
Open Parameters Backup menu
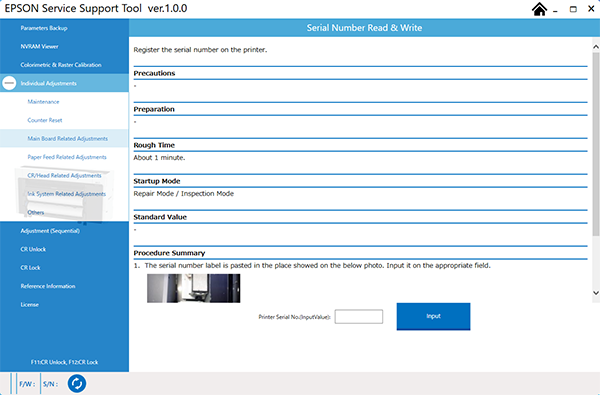point(44,28)
